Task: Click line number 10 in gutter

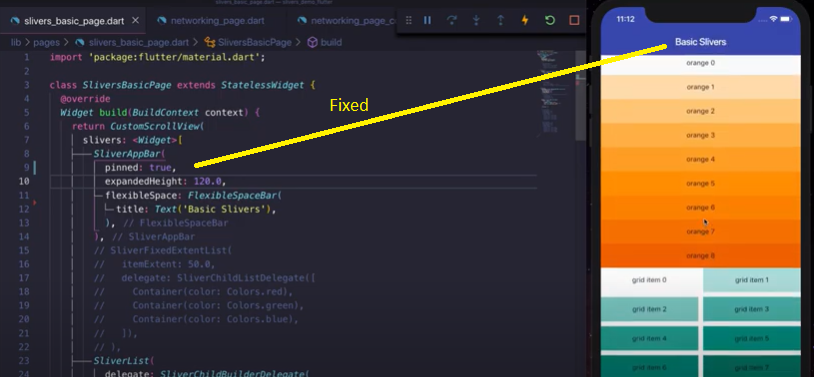Action: click(x=24, y=181)
